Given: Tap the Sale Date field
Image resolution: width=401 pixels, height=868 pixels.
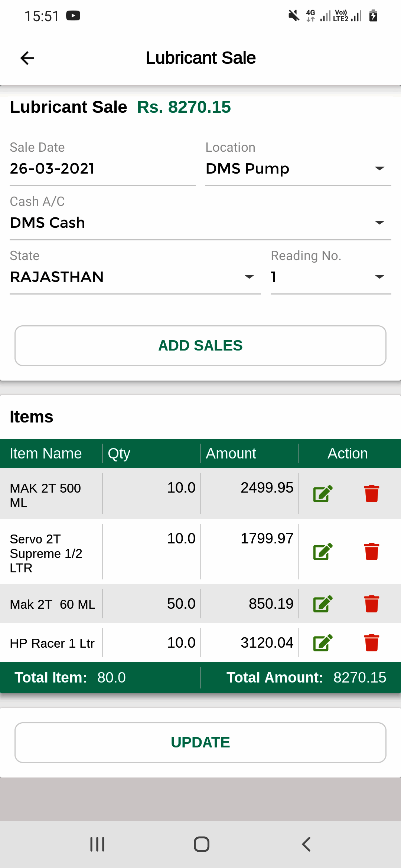Looking at the screenshot, I should click(x=102, y=169).
